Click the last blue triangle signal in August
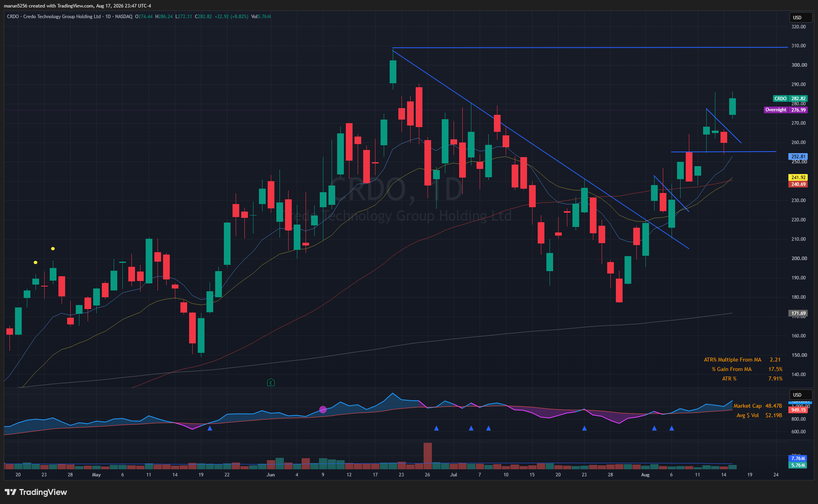This screenshot has width=818, height=504. [672, 428]
